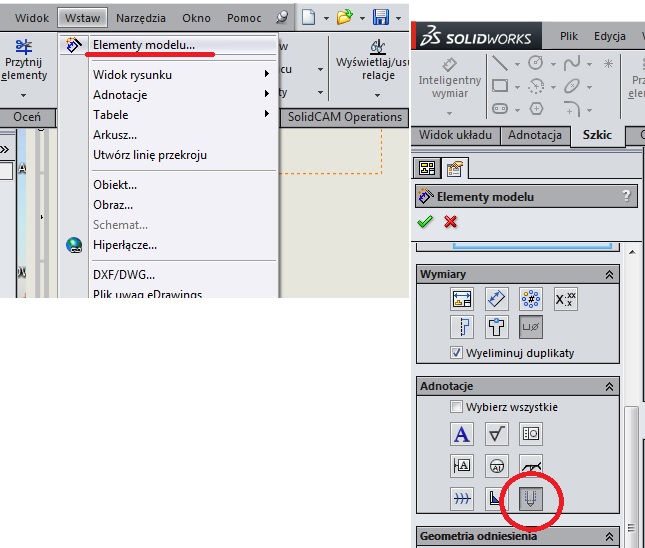Open the PropertyManager tab icon
645x548 pixels.
(x=454, y=169)
